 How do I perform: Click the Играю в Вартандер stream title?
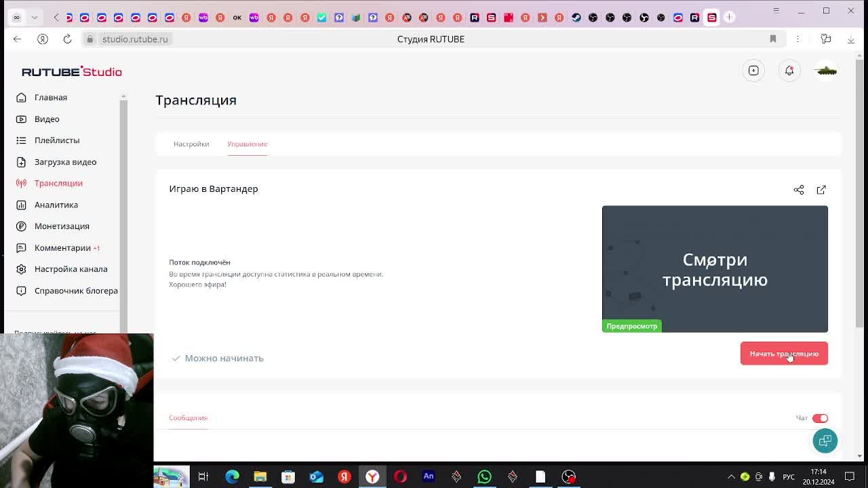point(214,188)
